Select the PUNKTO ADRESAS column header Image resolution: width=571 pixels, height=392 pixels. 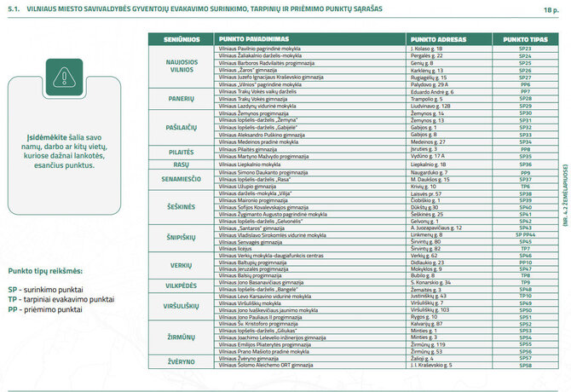click(449, 39)
